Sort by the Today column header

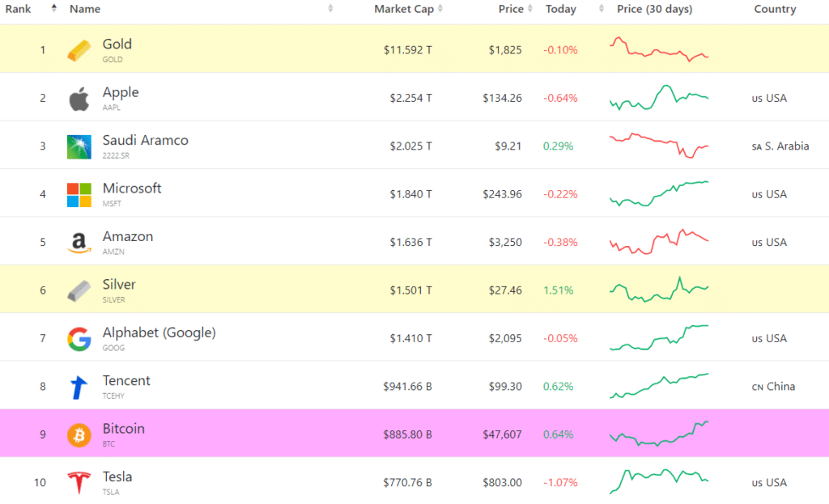[561, 9]
